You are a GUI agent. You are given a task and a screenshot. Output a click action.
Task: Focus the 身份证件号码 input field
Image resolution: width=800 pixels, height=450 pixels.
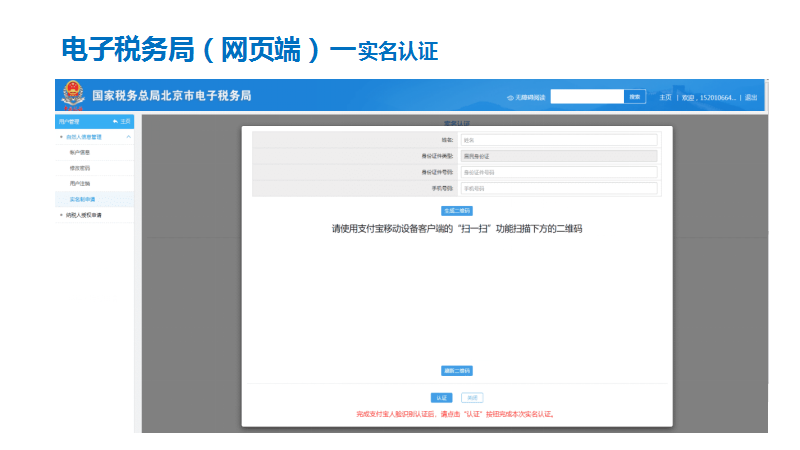click(x=559, y=172)
